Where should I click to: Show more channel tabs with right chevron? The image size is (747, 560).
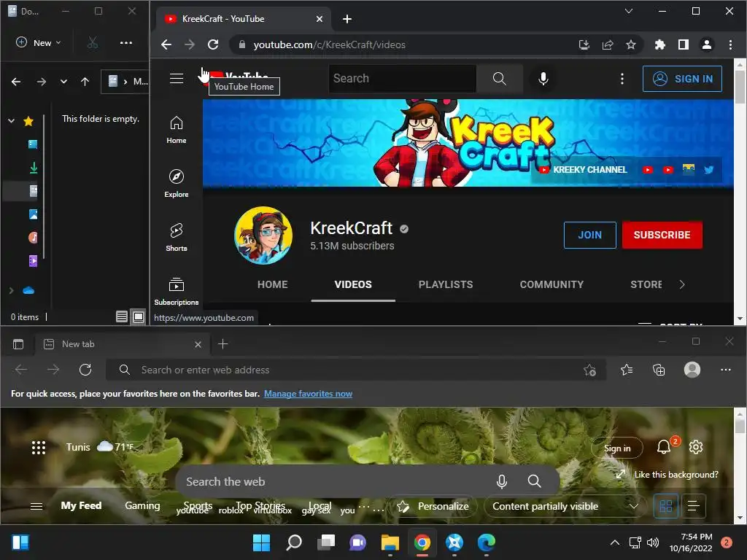pos(682,284)
